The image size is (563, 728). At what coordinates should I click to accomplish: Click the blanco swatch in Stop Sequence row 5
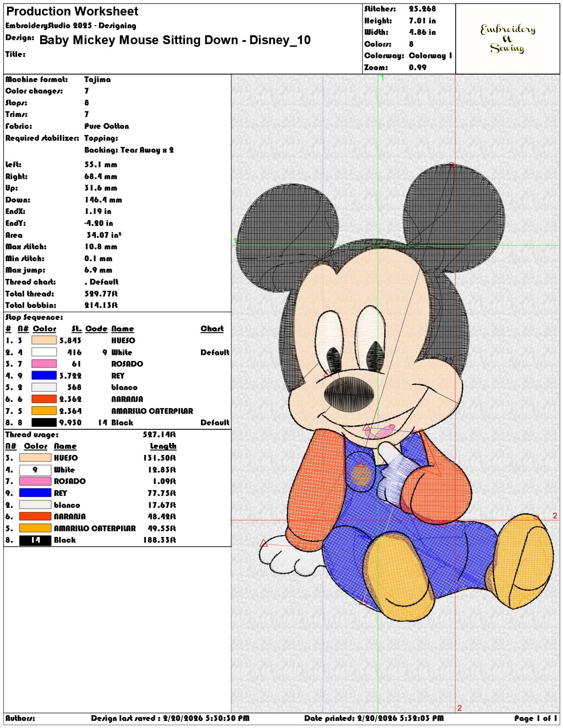[44, 387]
